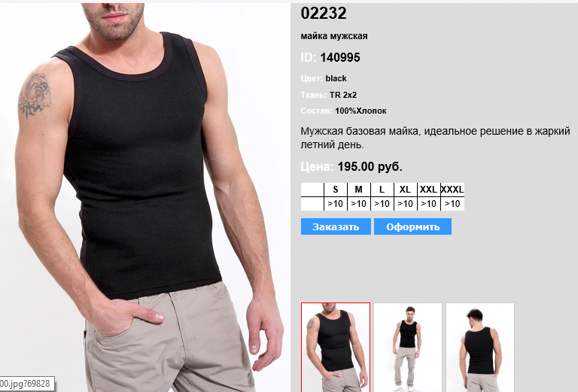
Task: Choose size XL in table
Action: pyautogui.click(x=405, y=190)
